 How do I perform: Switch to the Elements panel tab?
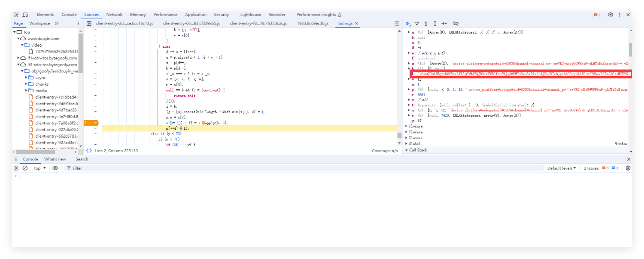pyautogui.click(x=45, y=15)
